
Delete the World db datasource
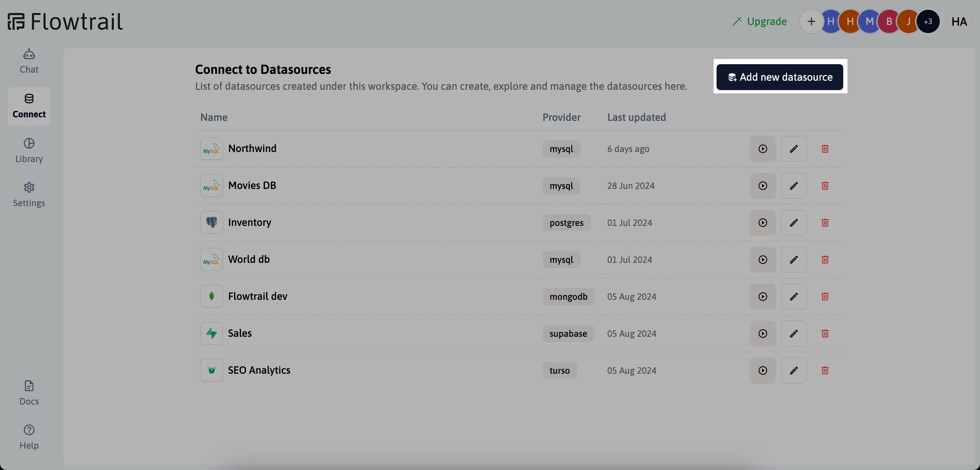[825, 260]
